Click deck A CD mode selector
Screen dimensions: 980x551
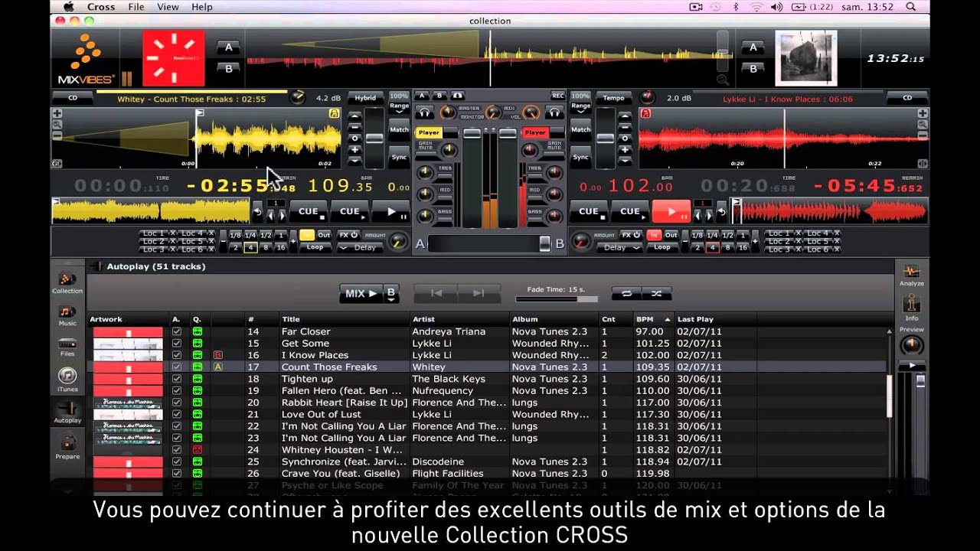[73, 98]
